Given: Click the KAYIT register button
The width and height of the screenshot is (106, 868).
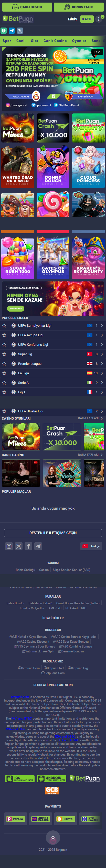Looking at the screenshot, I should (87, 19).
